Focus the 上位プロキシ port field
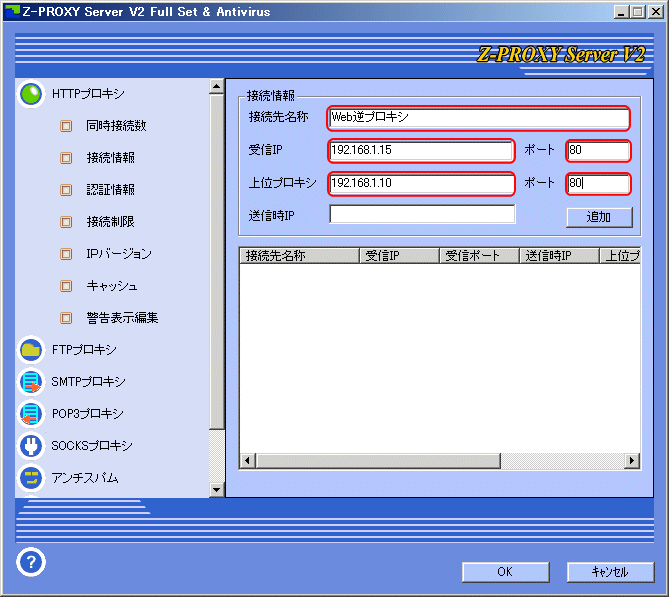The height and width of the screenshot is (597, 669). coord(598,184)
